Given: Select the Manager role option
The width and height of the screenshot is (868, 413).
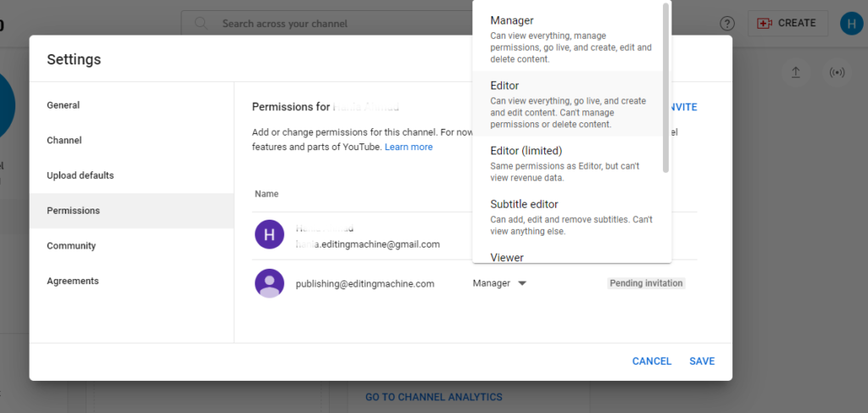Looking at the screenshot, I should (x=567, y=39).
